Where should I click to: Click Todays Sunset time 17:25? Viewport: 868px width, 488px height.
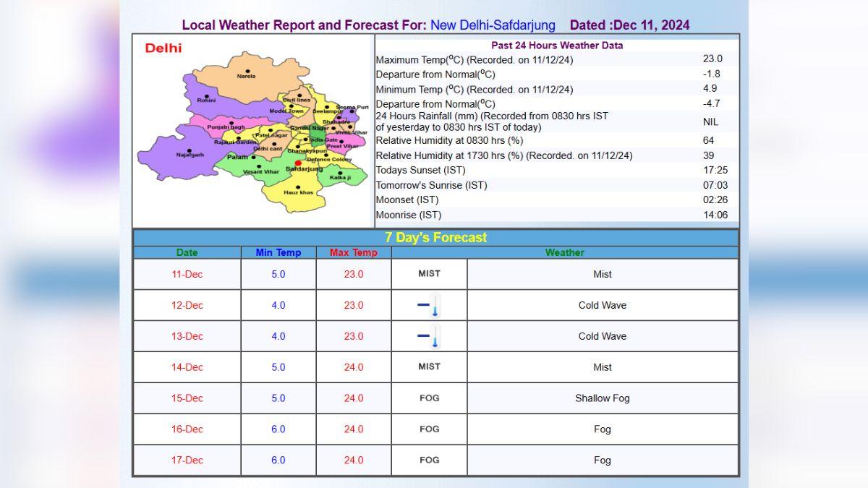715,171
